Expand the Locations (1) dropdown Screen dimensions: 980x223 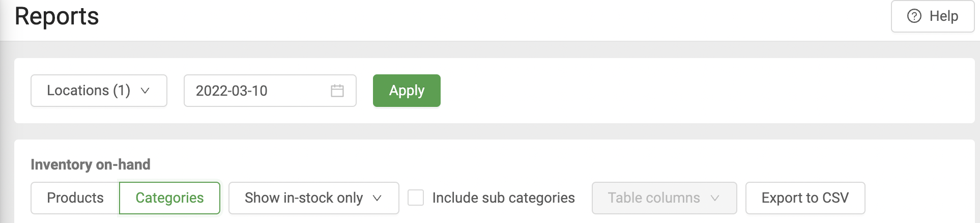point(99,91)
